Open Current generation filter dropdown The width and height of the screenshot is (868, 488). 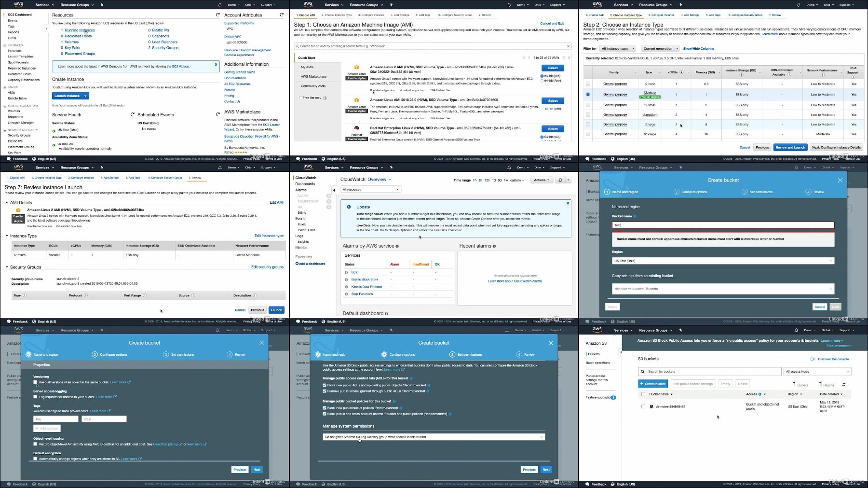(x=660, y=48)
